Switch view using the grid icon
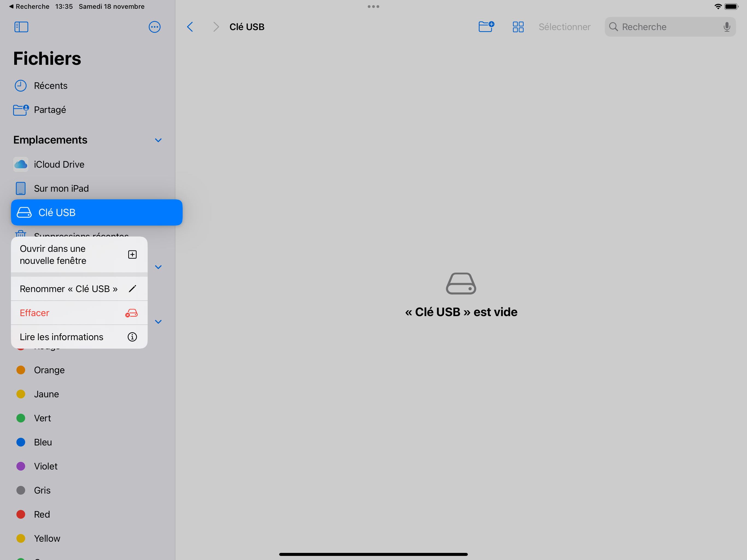The image size is (747, 560). coord(518,27)
